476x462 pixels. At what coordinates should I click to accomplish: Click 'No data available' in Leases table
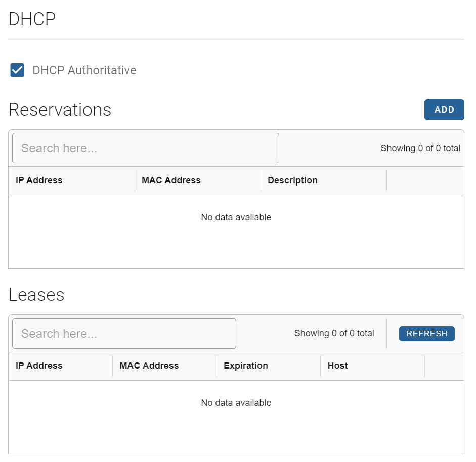tap(236, 402)
